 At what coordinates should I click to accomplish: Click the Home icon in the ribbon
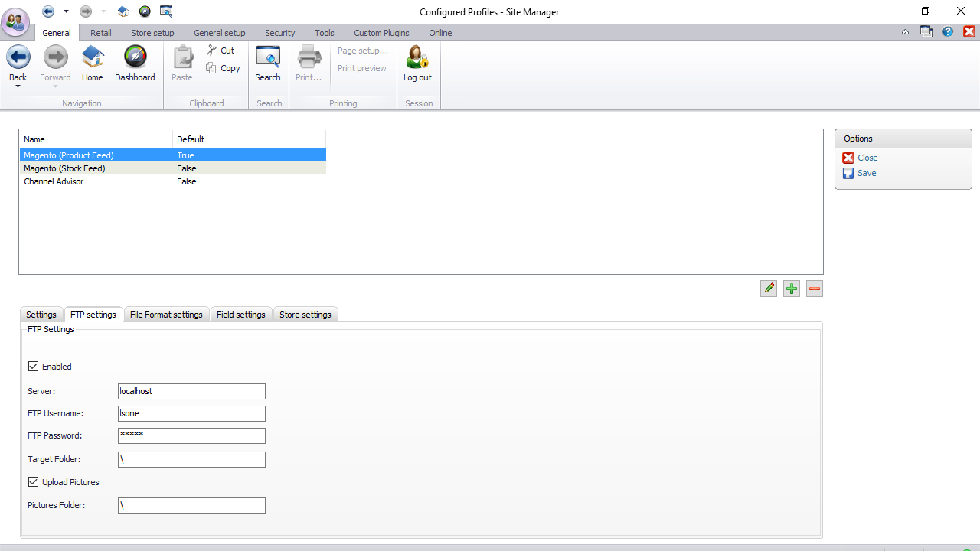(93, 58)
